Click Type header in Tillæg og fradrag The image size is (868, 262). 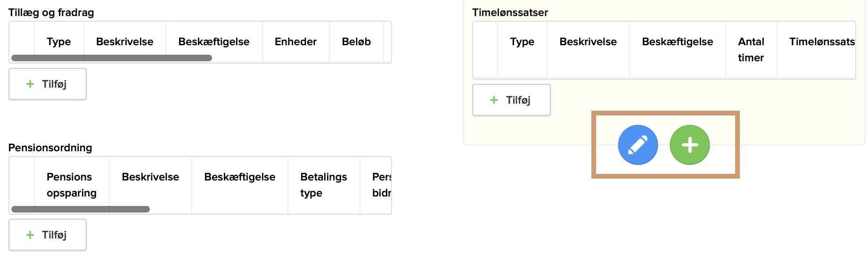(59, 41)
